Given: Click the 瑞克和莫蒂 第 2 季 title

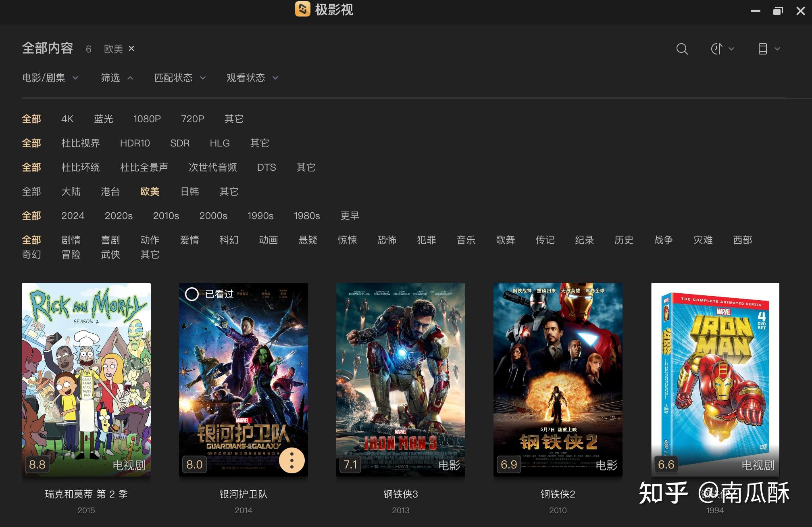Looking at the screenshot, I should tap(86, 494).
